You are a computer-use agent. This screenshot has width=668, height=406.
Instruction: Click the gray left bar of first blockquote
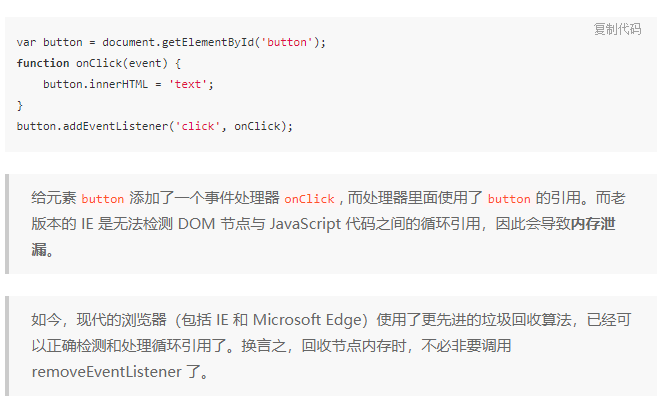[x=7, y=224]
